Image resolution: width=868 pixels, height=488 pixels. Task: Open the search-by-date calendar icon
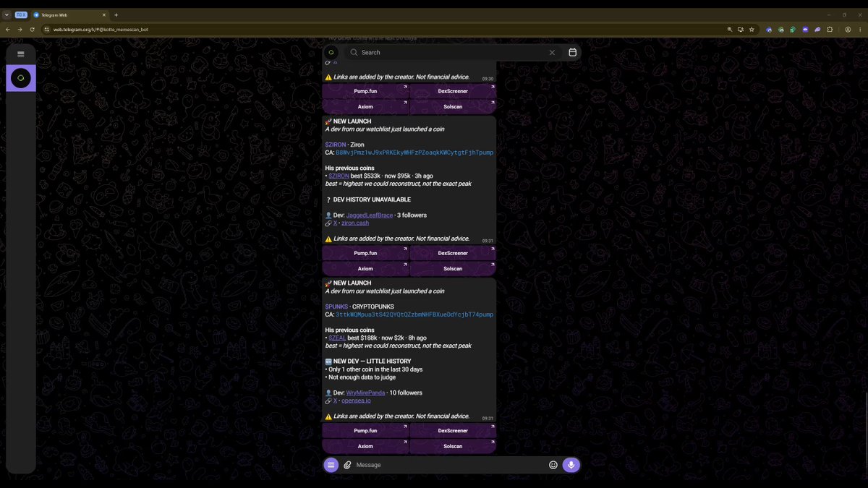pos(572,52)
